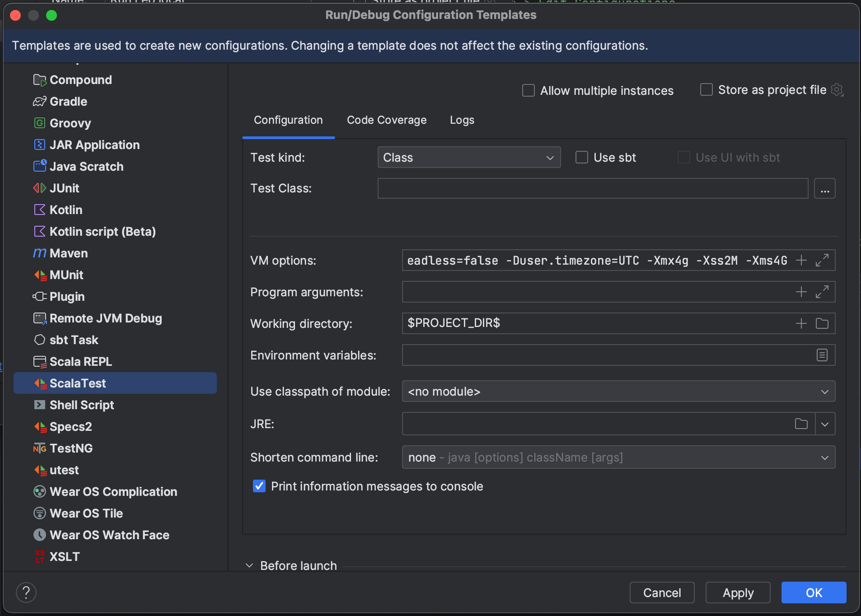861x616 pixels.
Task: Click the insert macro plus icon in VM options
Action: (x=801, y=261)
